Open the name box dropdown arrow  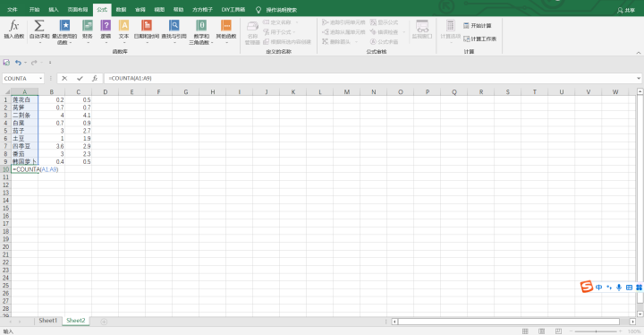pos(40,78)
